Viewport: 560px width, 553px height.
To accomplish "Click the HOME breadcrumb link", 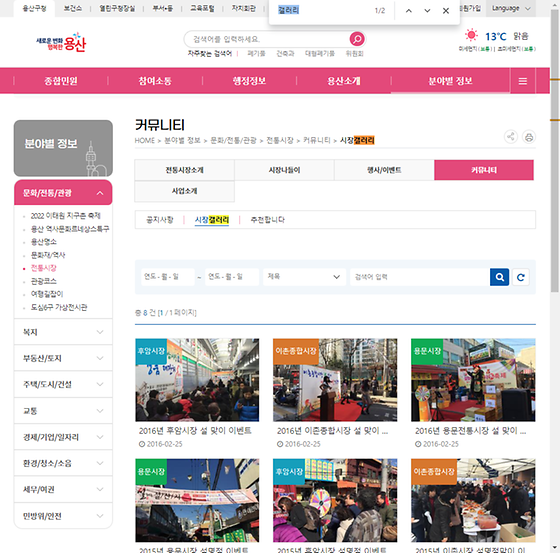I will click(145, 140).
